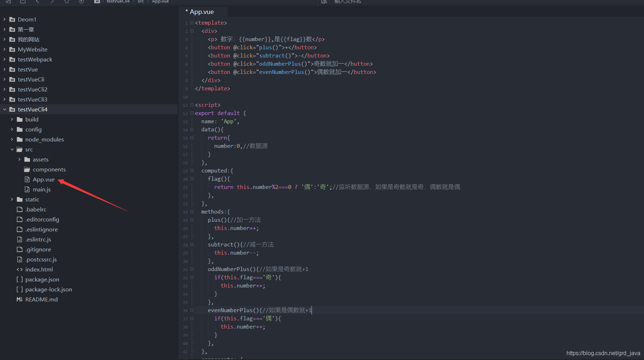This screenshot has width=644, height=360.
Task: Select the package-lock.json file row
Action: (89, 289)
